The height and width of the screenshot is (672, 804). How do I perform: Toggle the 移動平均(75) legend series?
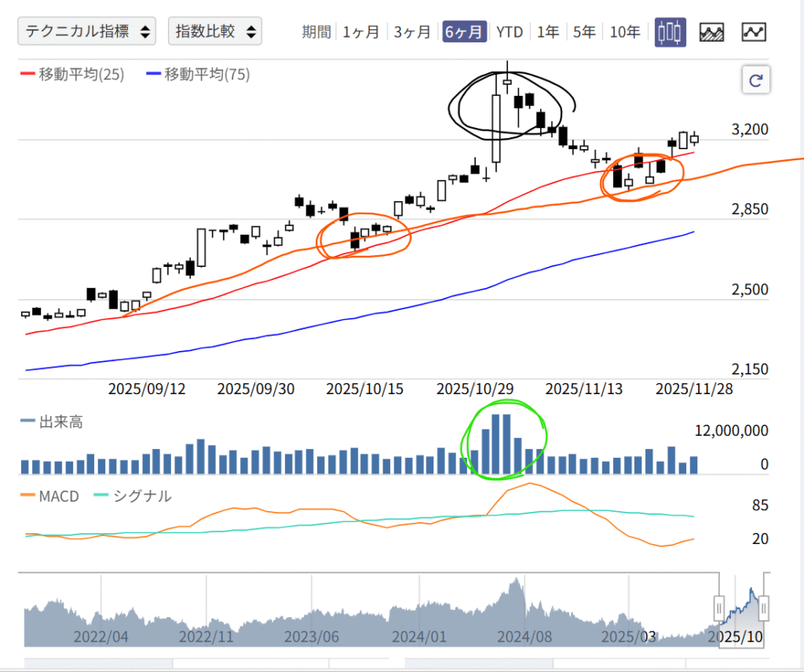point(198,75)
